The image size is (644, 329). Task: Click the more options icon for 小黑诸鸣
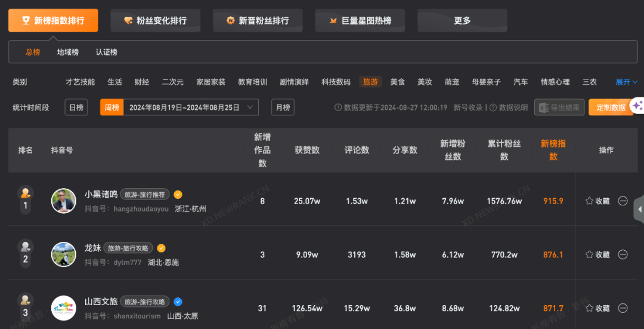coord(623,201)
